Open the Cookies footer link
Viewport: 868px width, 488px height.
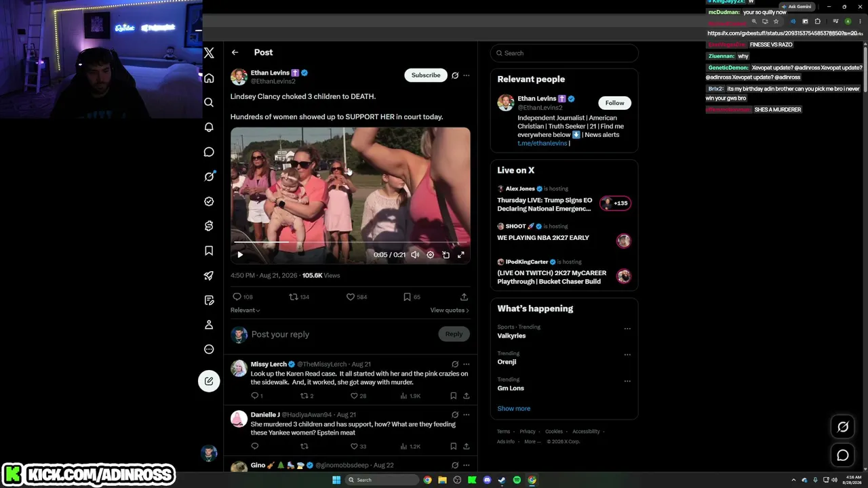click(x=554, y=432)
